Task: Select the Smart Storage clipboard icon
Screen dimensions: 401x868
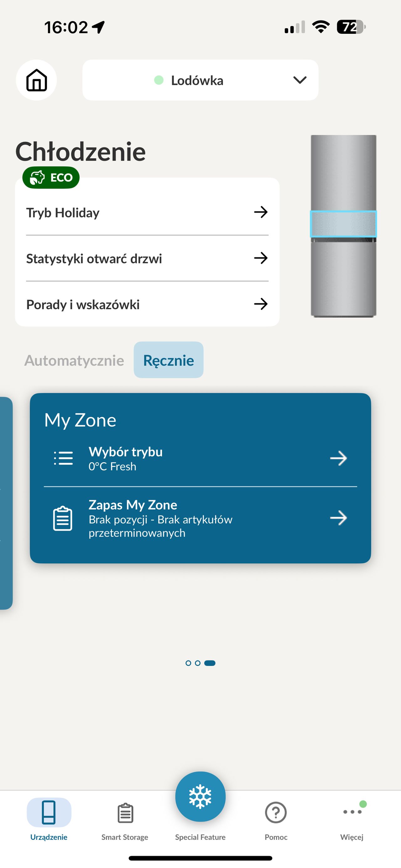Action: [125, 813]
